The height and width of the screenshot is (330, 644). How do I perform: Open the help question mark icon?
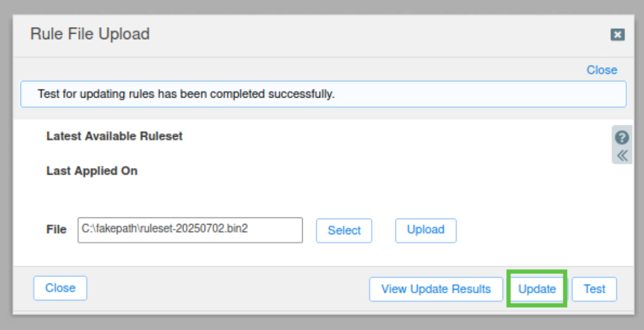tap(622, 137)
